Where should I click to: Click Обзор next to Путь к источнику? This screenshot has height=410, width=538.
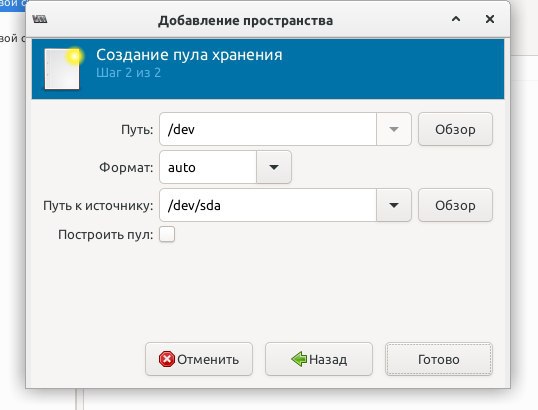click(x=455, y=205)
